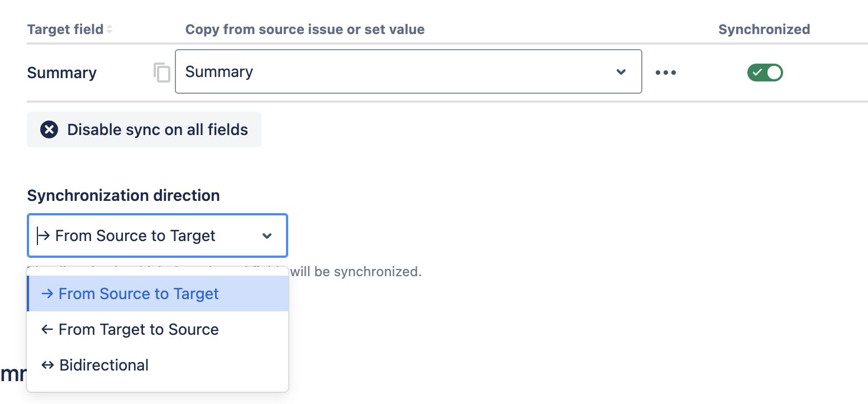Click the chevron in the Summary combo box
Viewport: 868px width, 404px height.
pyautogui.click(x=621, y=72)
